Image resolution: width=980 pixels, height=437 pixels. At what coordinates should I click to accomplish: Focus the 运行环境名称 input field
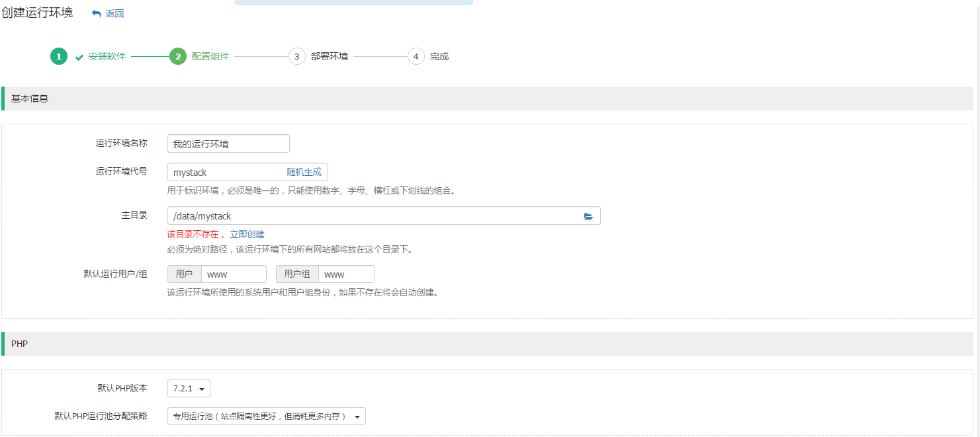(228, 143)
